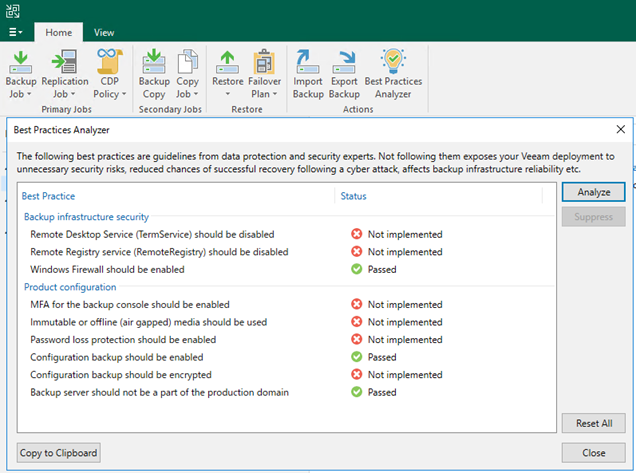
Task: Click green passed icon for Configuration backup enabled
Action: point(357,357)
